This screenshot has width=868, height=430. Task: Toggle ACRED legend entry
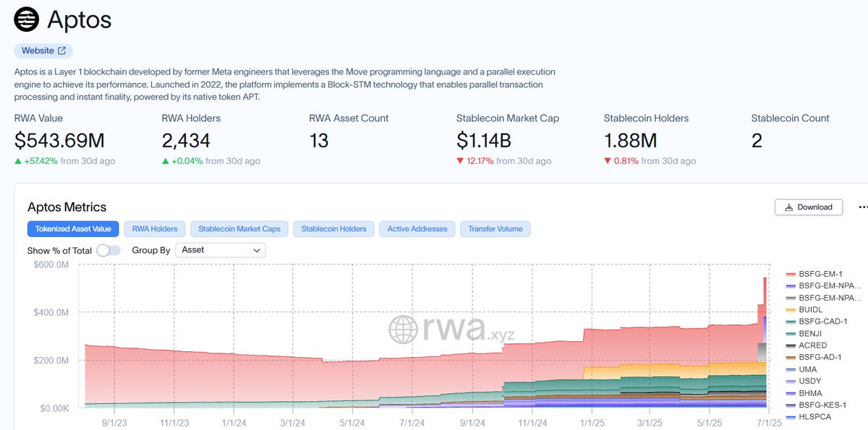[807, 345]
